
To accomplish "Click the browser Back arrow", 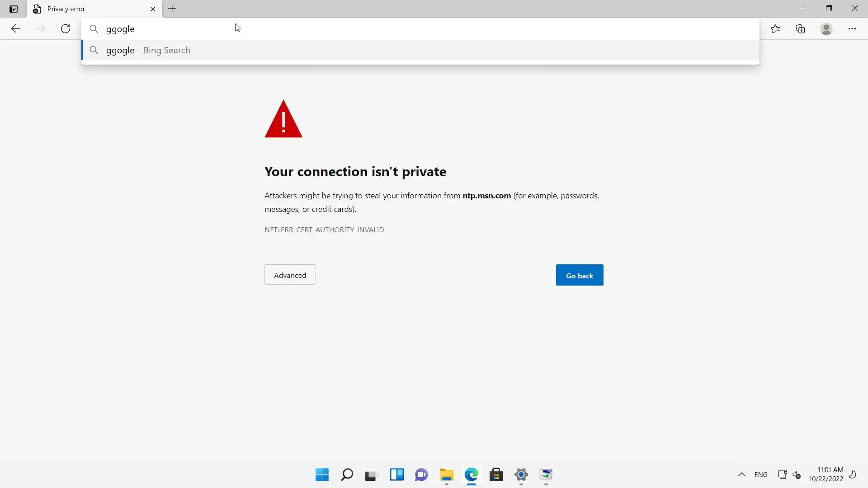I will pyautogui.click(x=16, y=29).
